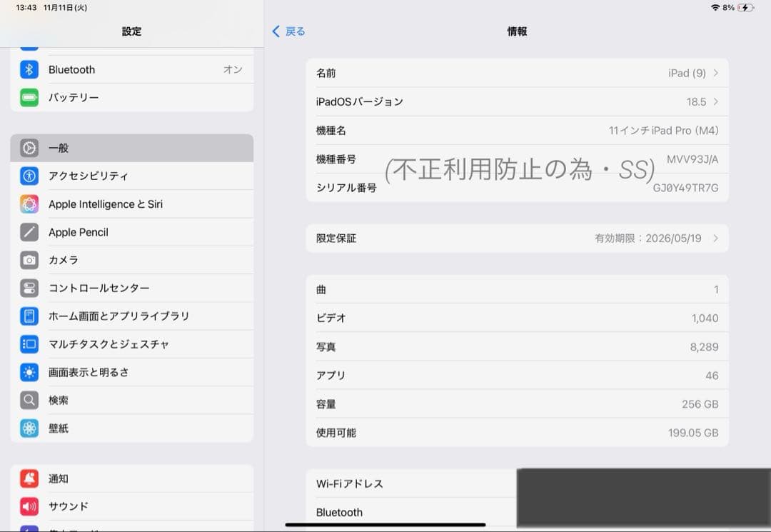
Task: Expand the 名前 row showing iPad (9)
Action: tap(518, 73)
